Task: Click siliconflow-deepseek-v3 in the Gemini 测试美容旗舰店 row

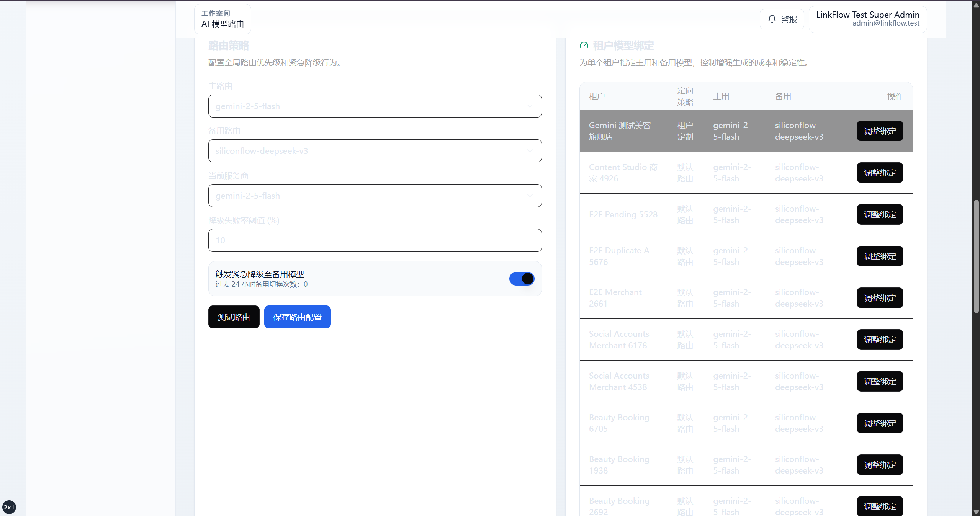Action: click(799, 131)
